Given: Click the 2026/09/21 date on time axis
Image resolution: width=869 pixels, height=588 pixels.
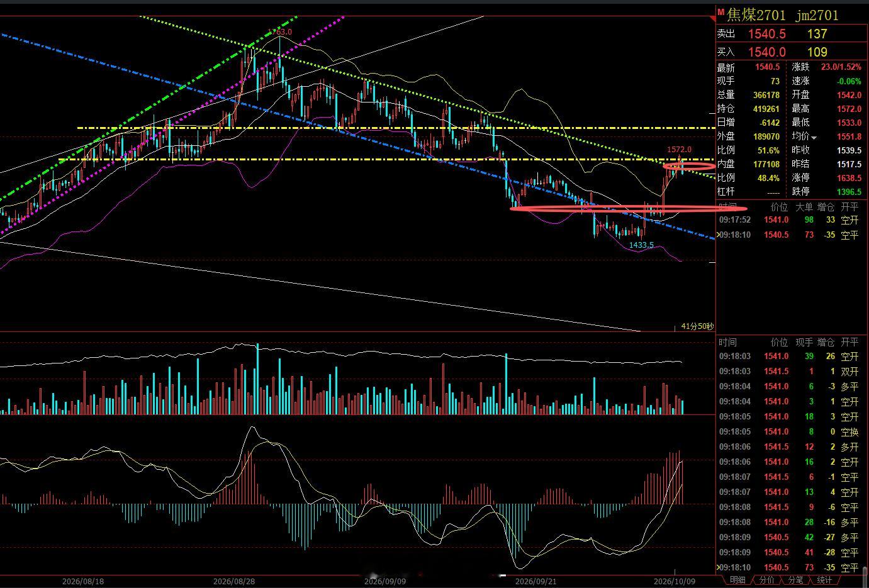Looking at the screenshot, I should (x=536, y=581).
